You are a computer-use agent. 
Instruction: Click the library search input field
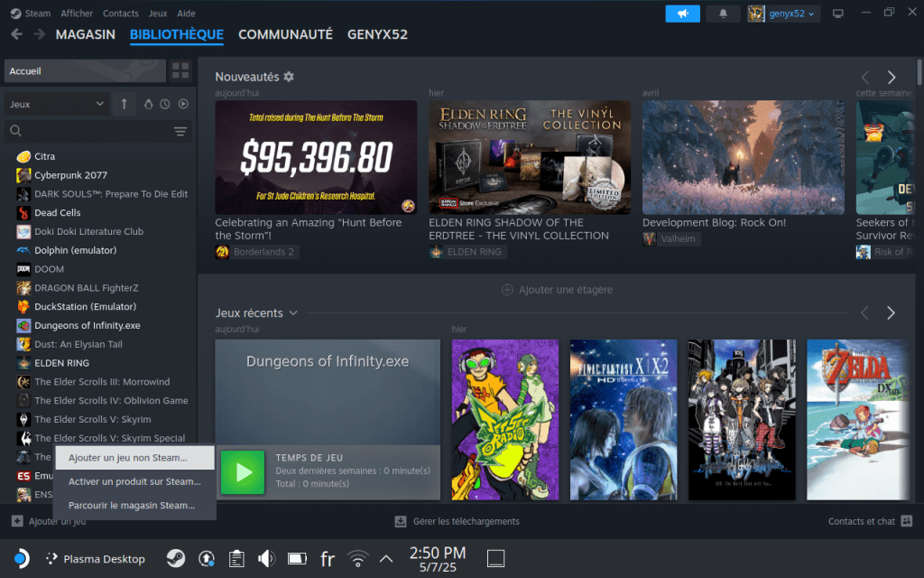(90, 132)
